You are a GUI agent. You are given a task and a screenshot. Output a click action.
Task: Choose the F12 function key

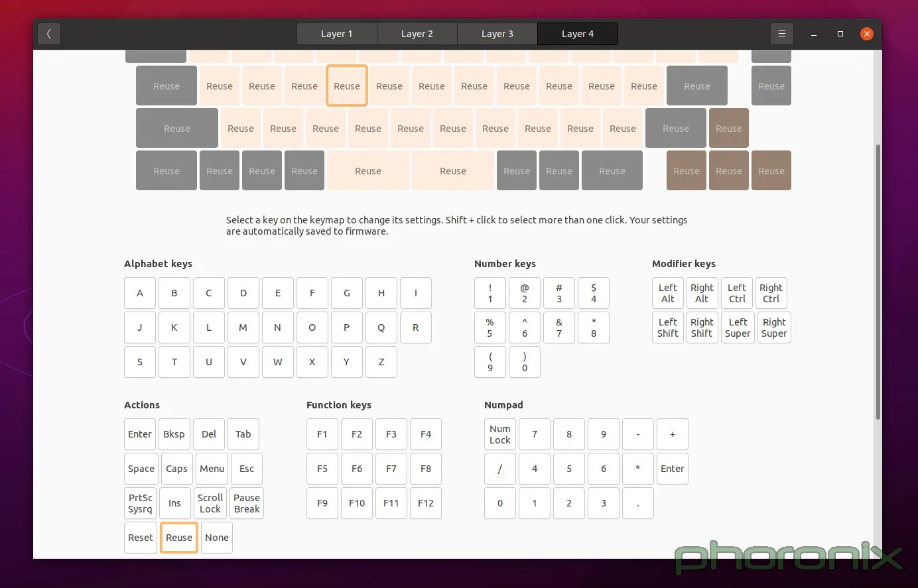tap(426, 503)
